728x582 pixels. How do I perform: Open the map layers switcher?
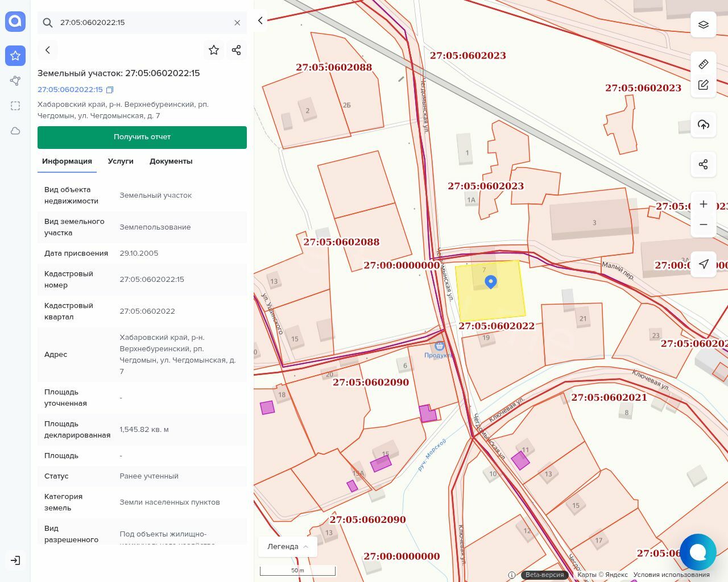click(x=703, y=24)
